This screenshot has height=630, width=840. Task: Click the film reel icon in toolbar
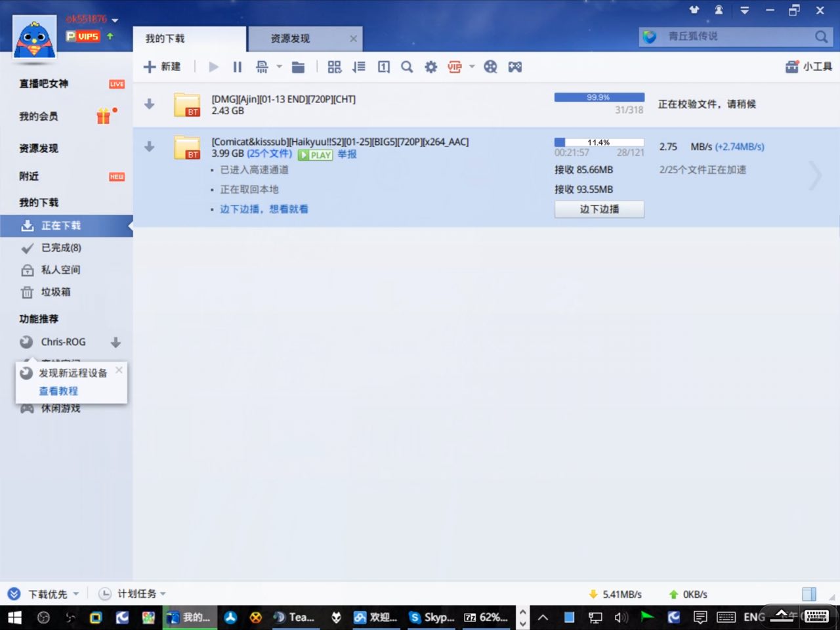coord(490,67)
